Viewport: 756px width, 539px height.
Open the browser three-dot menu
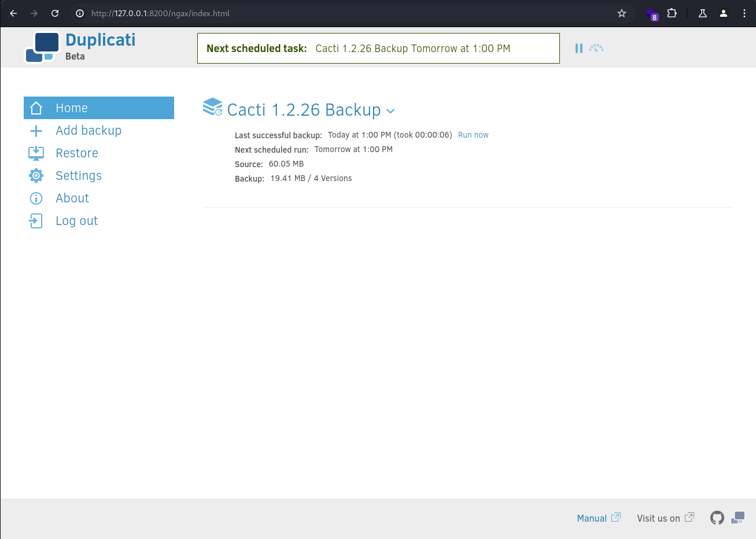[744, 13]
